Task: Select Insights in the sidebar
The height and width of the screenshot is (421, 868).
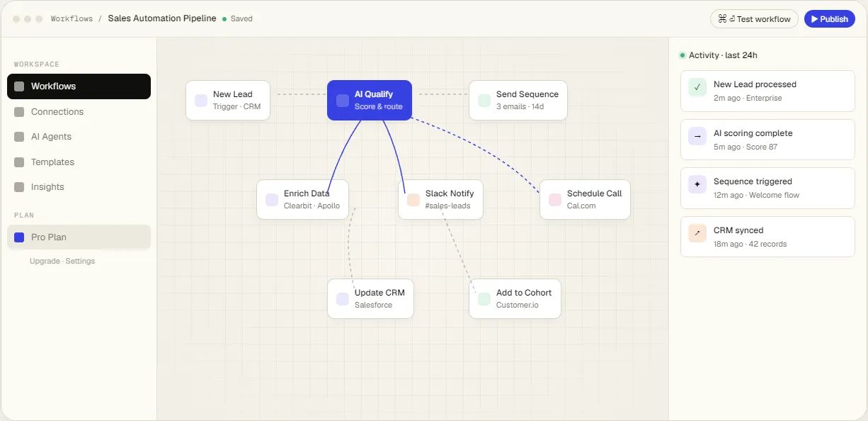Action: click(x=79, y=187)
